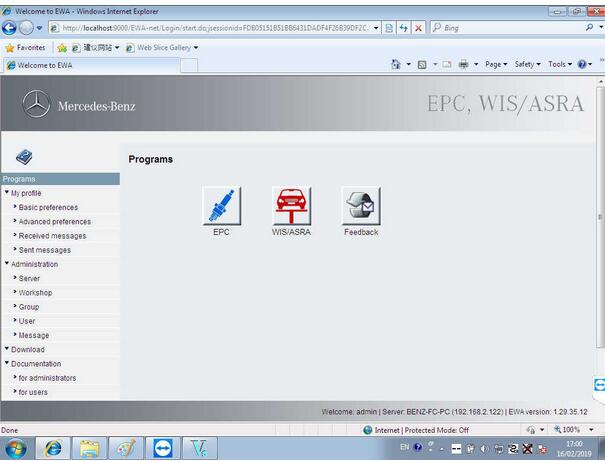
Task: Open the Server administration page
Action: point(29,279)
